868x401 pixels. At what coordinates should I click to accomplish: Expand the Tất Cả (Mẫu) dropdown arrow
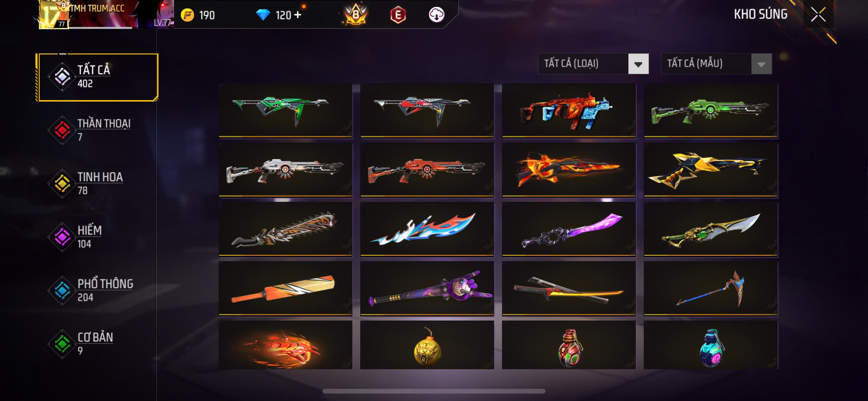[761, 64]
